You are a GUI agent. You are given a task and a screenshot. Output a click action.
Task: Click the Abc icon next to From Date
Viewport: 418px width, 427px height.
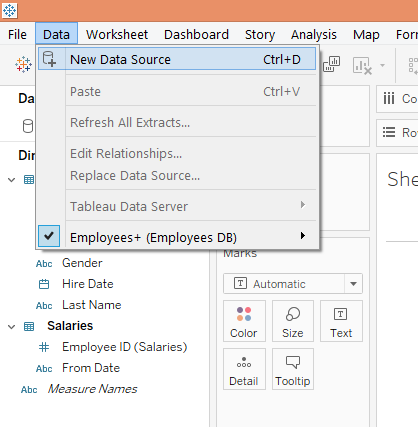44,369
